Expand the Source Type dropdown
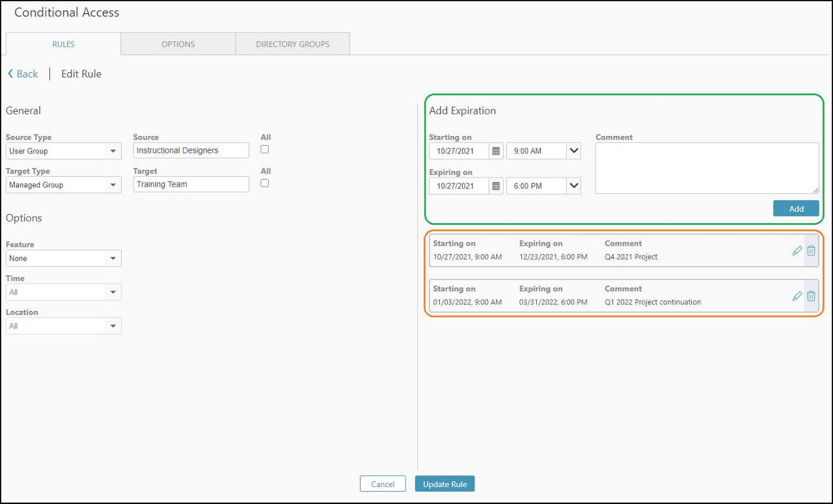This screenshot has height=504, width=833. [113, 151]
